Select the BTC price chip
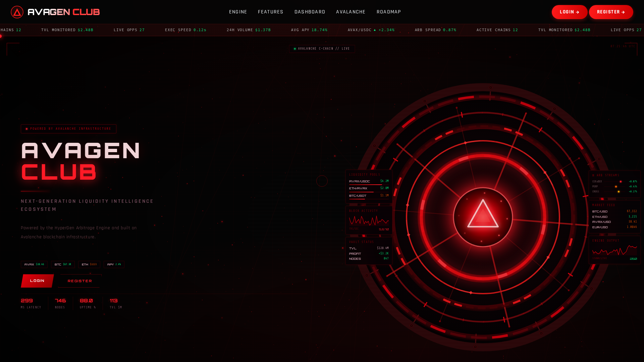The width and height of the screenshot is (644, 362). [x=63, y=264]
